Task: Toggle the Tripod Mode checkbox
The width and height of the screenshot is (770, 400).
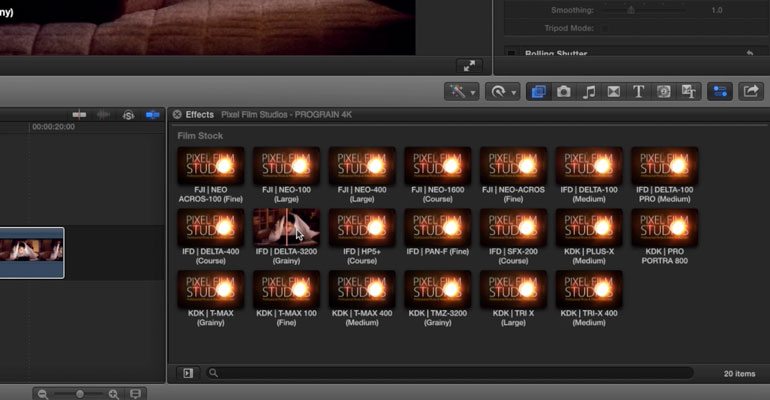Action: click(605, 28)
